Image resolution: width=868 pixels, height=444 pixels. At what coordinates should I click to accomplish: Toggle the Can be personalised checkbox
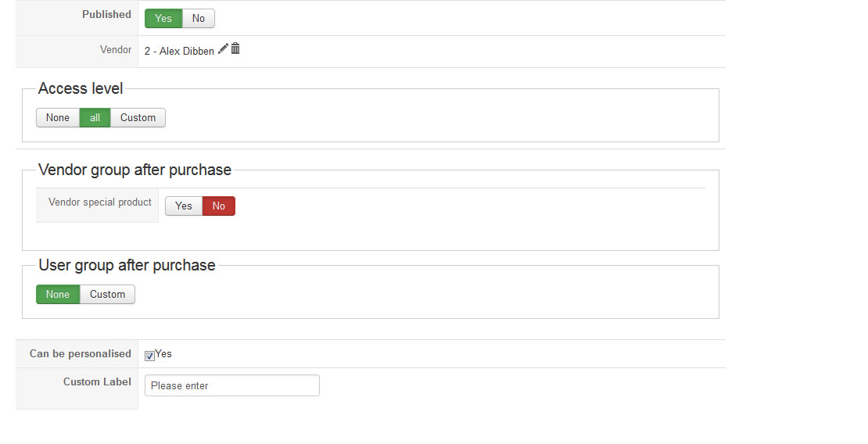point(149,356)
